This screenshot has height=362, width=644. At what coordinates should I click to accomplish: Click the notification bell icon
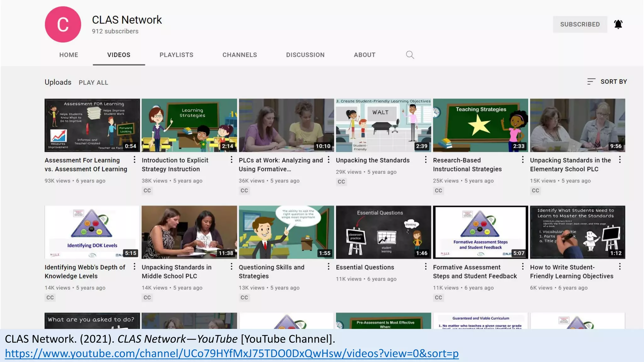point(618,24)
